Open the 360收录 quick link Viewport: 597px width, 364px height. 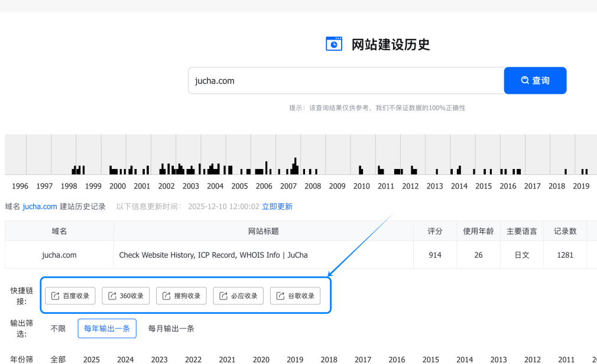pos(126,296)
